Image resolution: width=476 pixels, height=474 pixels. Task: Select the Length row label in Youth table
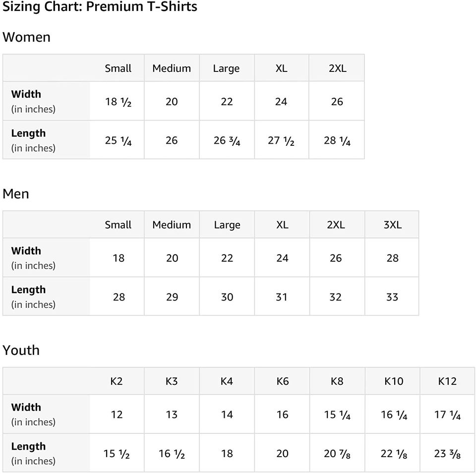pos(28,446)
